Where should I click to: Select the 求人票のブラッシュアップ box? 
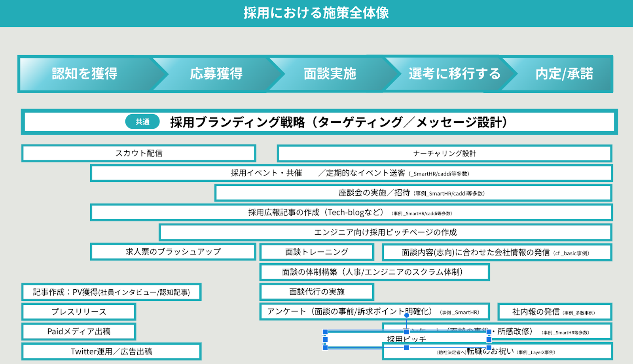(173, 252)
